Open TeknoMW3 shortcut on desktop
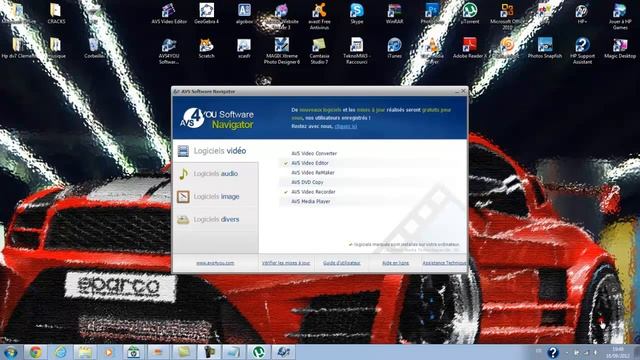640x360 pixels. pyautogui.click(x=357, y=51)
